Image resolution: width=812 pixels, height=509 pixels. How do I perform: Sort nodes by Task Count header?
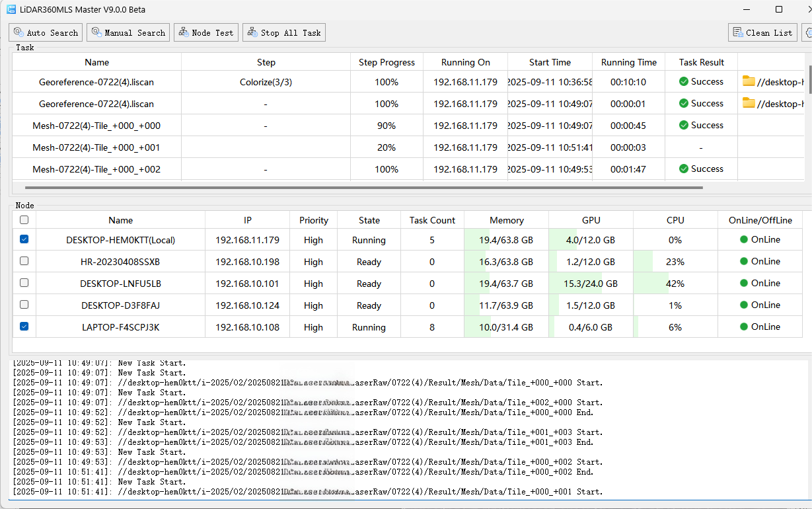pyautogui.click(x=432, y=220)
